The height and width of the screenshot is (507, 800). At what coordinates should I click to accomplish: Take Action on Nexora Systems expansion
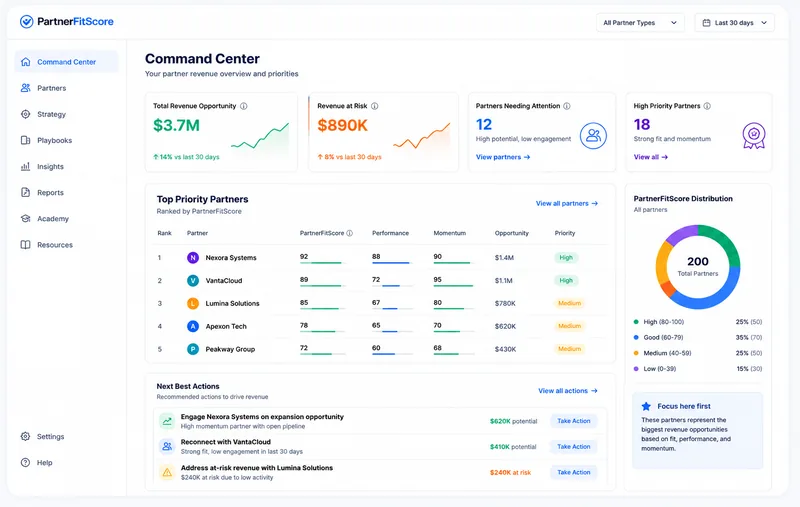tap(573, 421)
